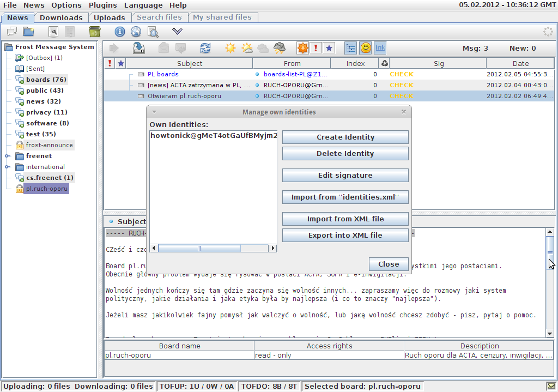Image resolution: width=558 pixels, height=392 pixels.
Task: Sort messages by the Date column header
Action: 520,63
